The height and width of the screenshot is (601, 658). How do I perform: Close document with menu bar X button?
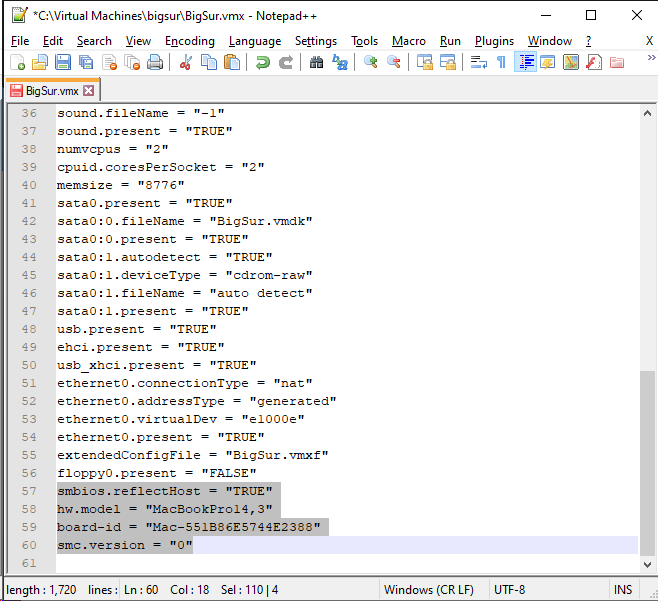coord(649,41)
